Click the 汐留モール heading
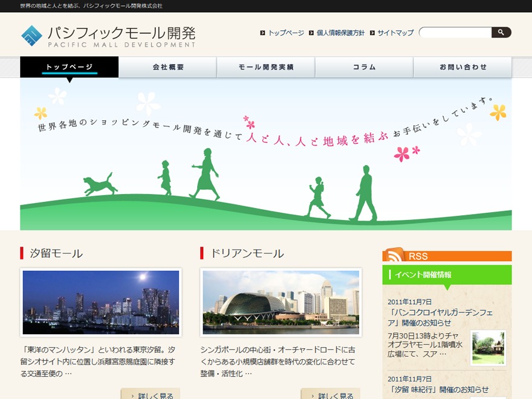Image resolution: width=532 pixels, height=399 pixels. coord(56,253)
